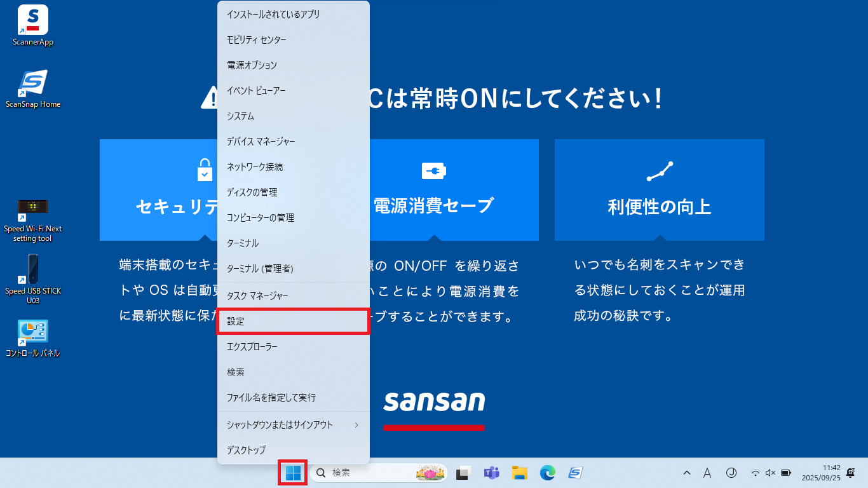Select 設定 in the context menu

[x=294, y=321]
